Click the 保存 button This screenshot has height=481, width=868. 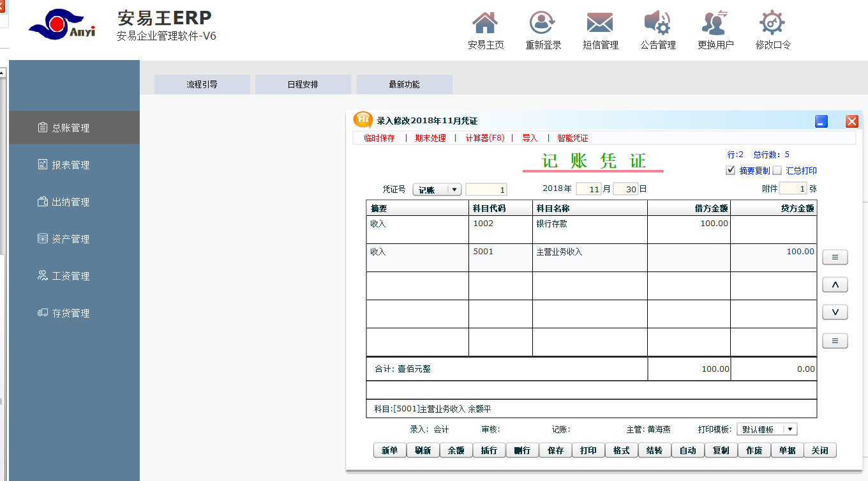(x=555, y=450)
